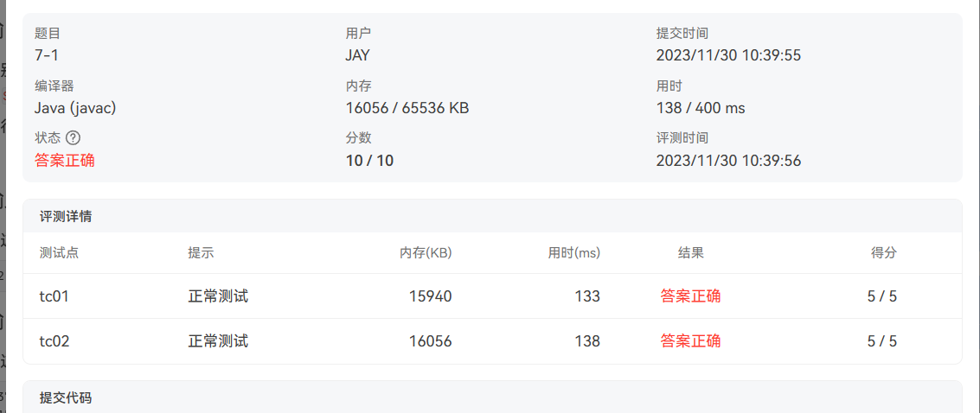
Task: Click tc02's memory value 16056
Action: point(430,341)
